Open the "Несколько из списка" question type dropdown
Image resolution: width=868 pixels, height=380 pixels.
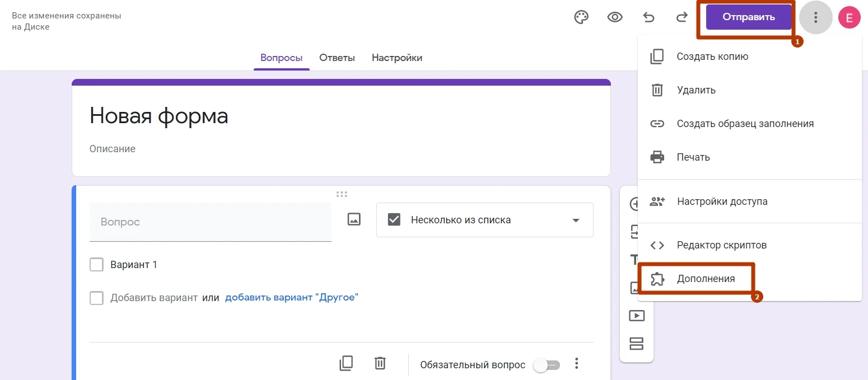pyautogui.click(x=484, y=220)
